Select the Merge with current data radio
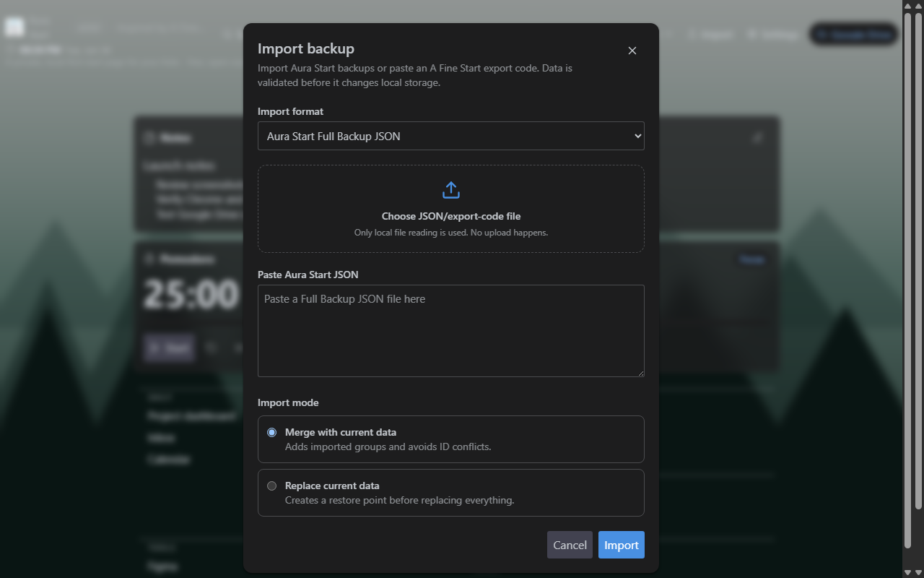924x578 pixels. pyautogui.click(x=271, y=433)
